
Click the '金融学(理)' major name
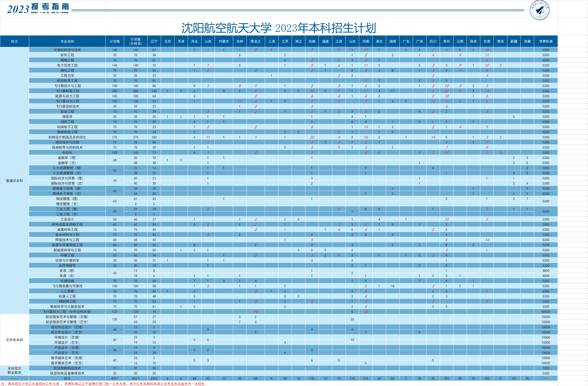67,158
